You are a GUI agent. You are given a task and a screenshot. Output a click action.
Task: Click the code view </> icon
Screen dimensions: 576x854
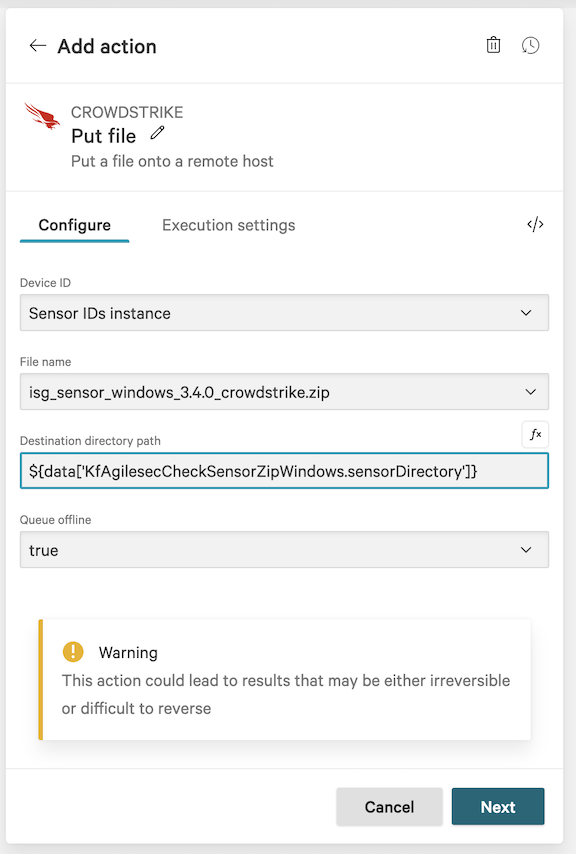(535, 225)
